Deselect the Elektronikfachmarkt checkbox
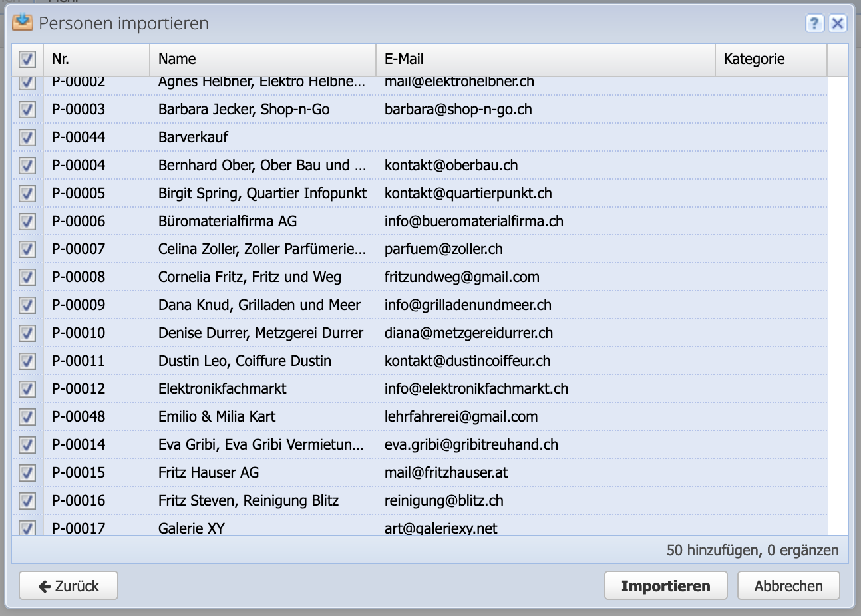The width and height of the screenshot is (861, 616). 27,388
